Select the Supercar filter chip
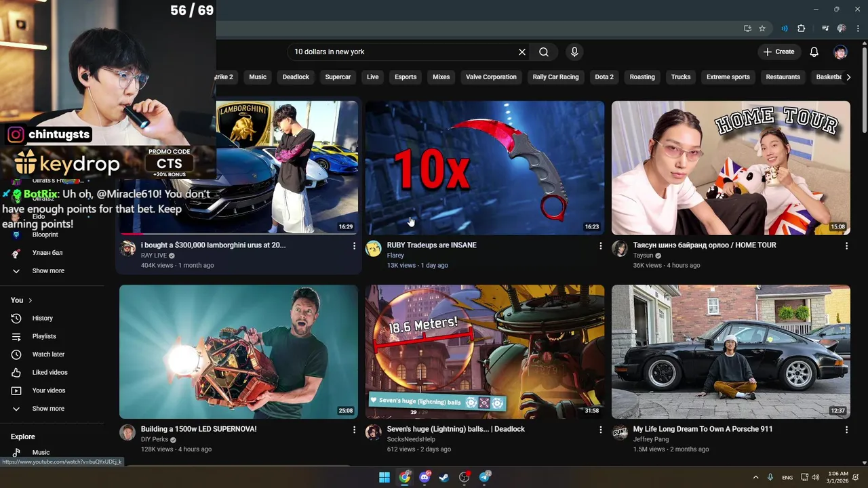The height and width of the screenshot is (488, 868). tap(338, 77)
